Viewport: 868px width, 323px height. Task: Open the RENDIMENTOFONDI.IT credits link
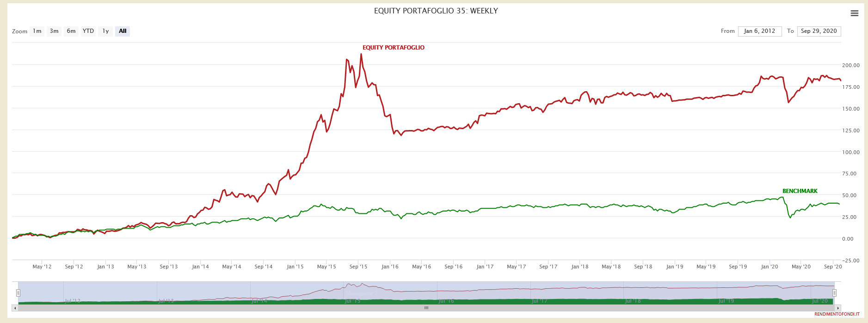[837, 314]
